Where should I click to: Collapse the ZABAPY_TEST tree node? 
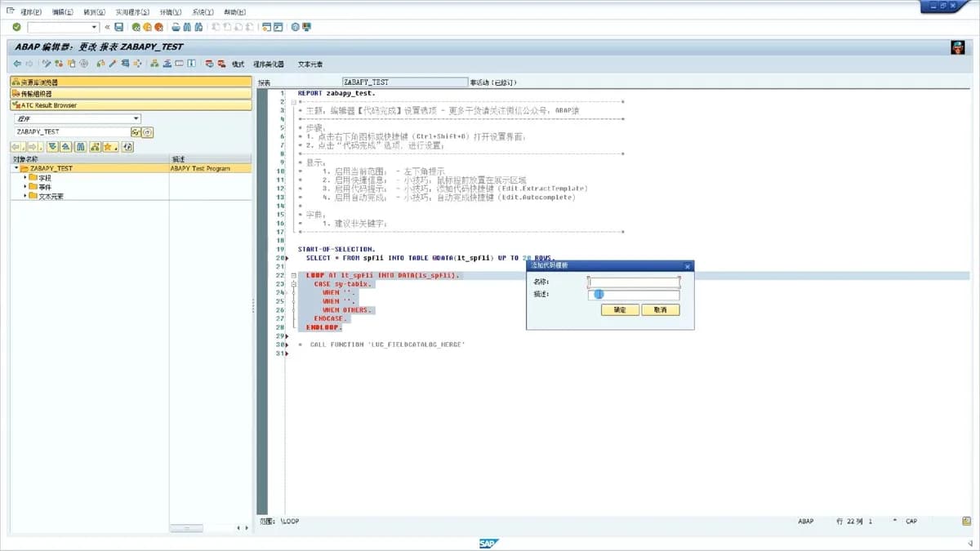coord(16,168)
